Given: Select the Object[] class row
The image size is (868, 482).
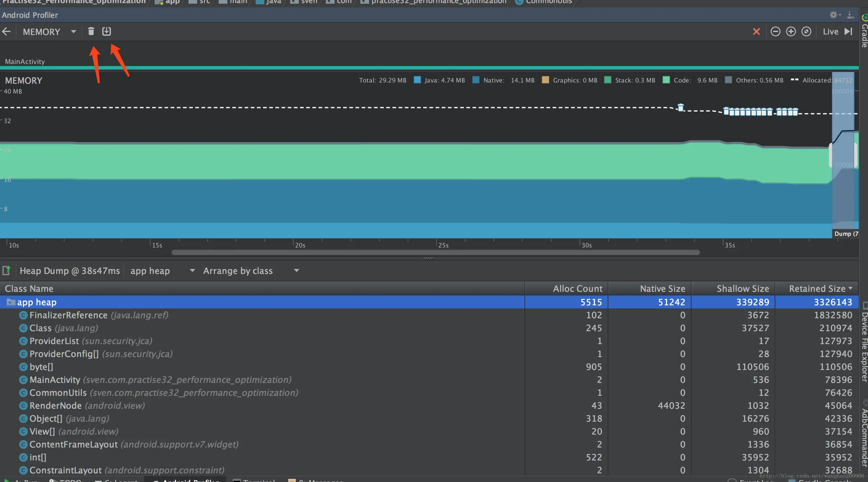Looking at the screenshot, I should [x=429, y=418].
